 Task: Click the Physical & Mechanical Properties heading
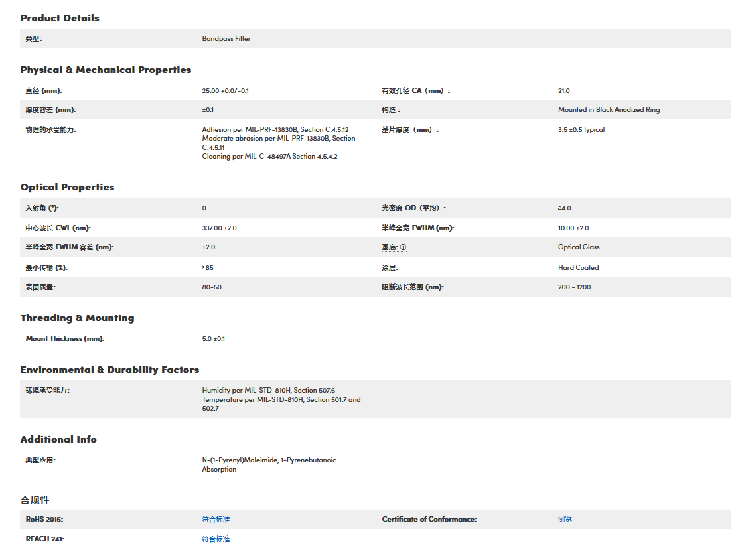[106, 70]
